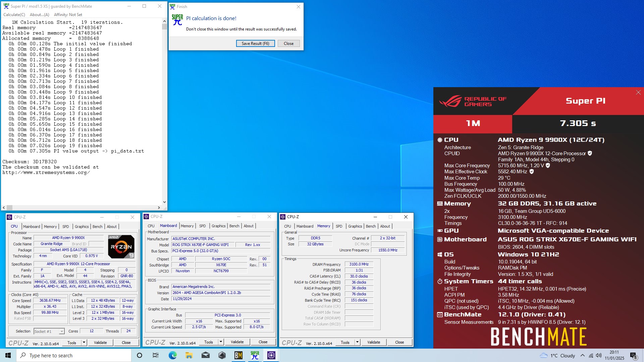Image resolution: width=644 pixels, height=362 pixels.
Task: Click the BENCHMATE logo text
Action: tap(539, 337)
